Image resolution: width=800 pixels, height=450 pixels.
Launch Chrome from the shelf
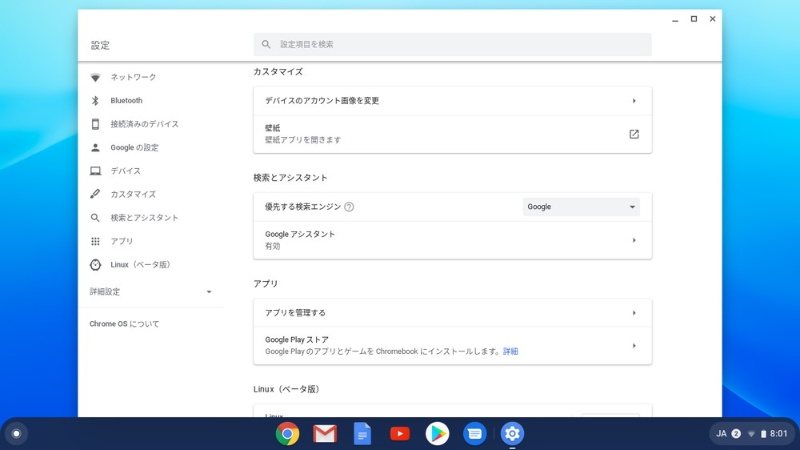[288, 433]
